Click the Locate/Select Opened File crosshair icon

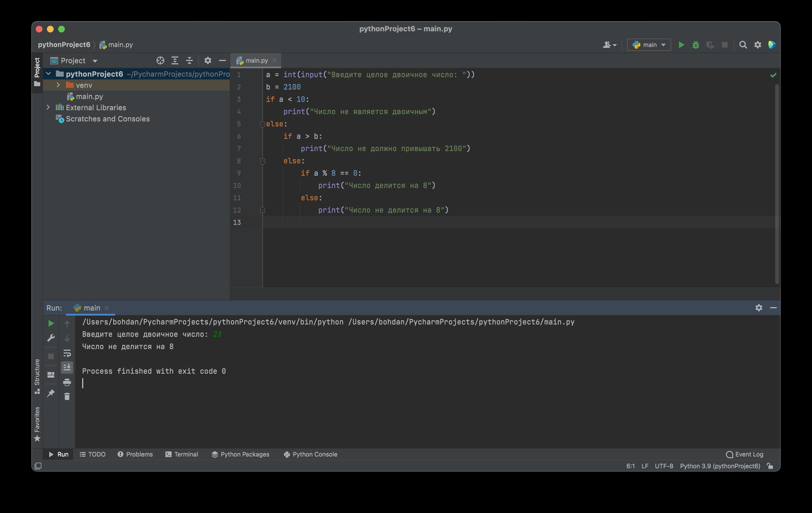pyautogui.click(x=160, y=61)
